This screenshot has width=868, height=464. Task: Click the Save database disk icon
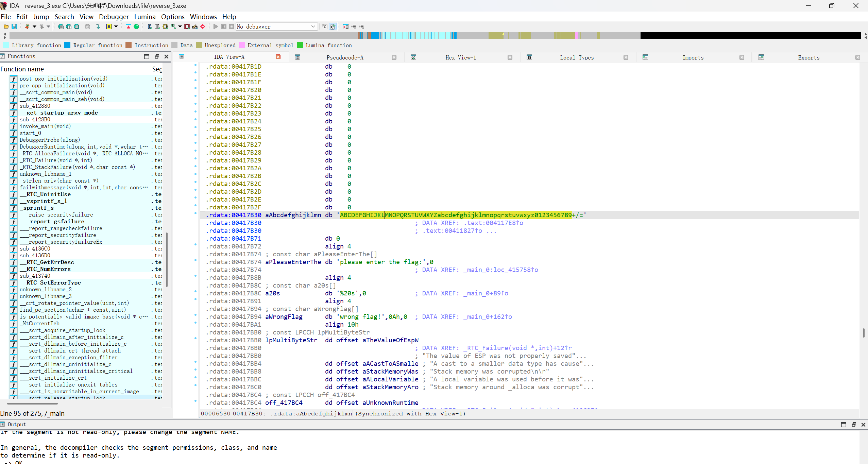14,27
